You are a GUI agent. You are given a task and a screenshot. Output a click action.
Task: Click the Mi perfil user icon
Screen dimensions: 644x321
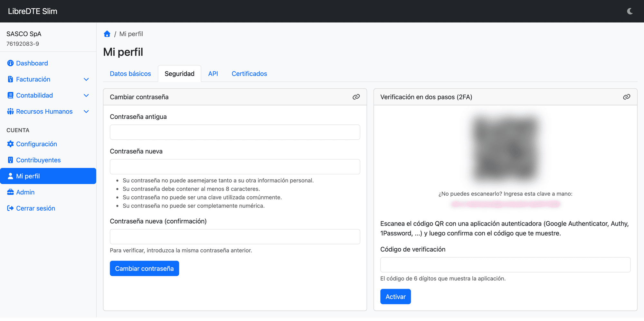point(10,176)
